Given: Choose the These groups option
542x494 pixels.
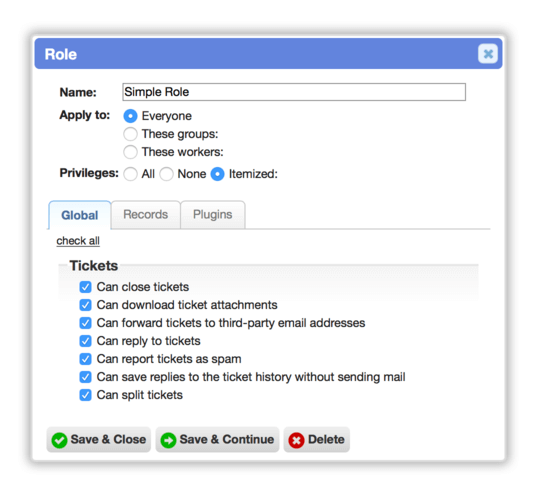Looking at the screenshot, I should 130,134.
